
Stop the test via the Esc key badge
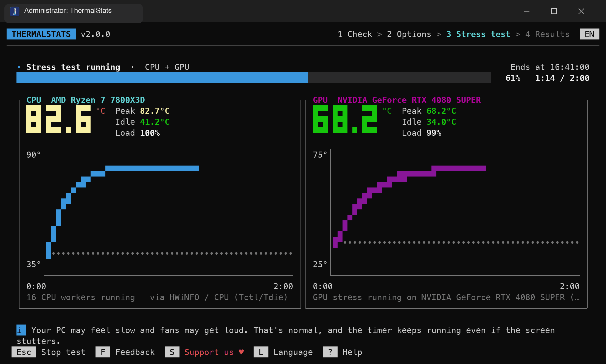click(x=24, y=352)
